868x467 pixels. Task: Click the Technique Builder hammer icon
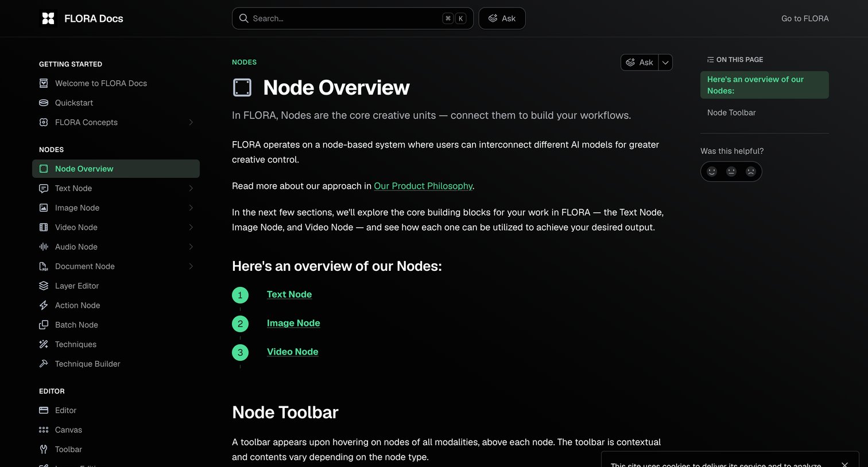(x=44, y=364)
